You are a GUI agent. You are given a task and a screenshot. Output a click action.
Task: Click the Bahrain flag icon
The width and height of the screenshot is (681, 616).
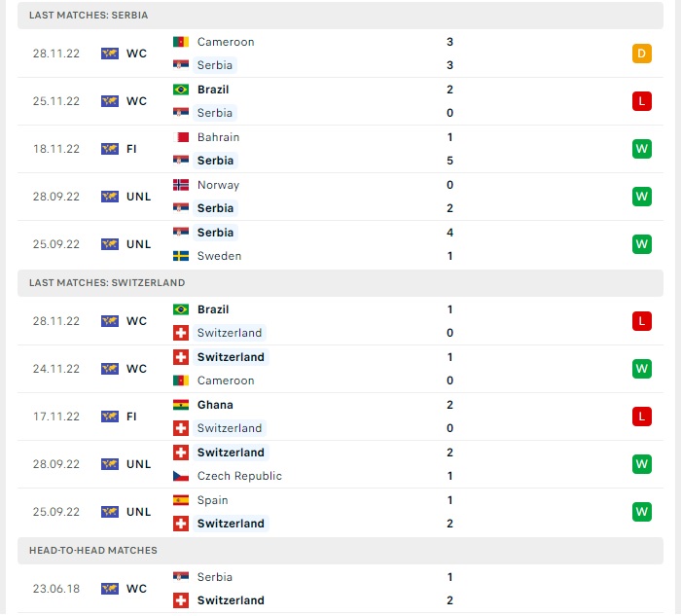(x=181, y=137)
